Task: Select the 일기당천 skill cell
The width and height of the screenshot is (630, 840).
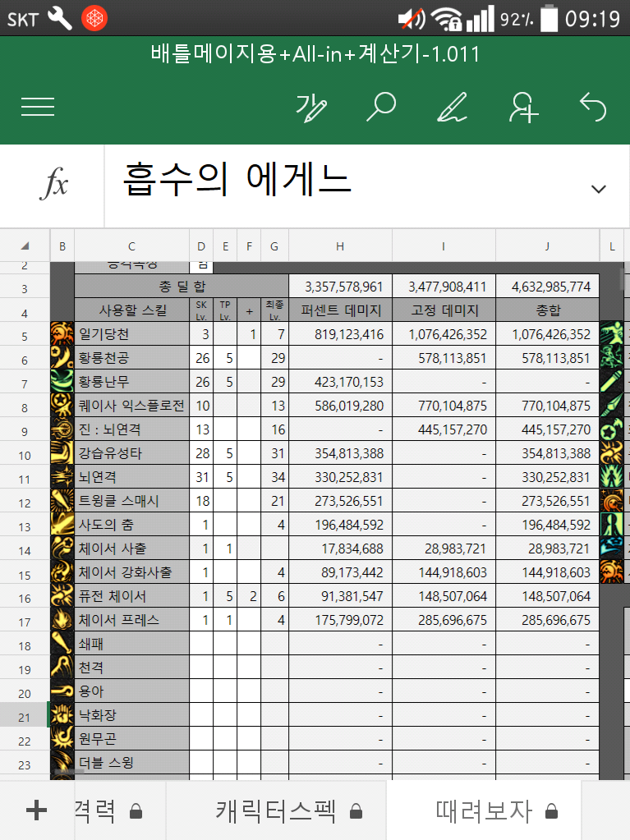Action: (x=131, y=334)
